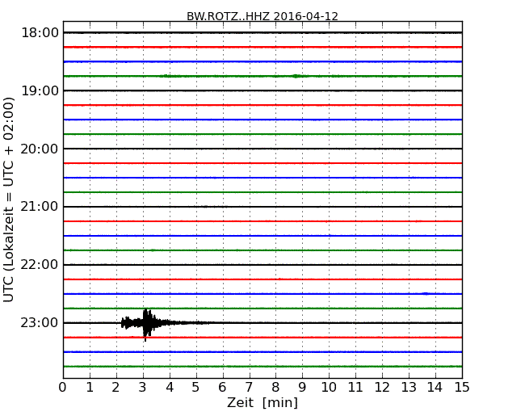Click the x-axis tick label 0
525x420 pixels.
(63, 388)
